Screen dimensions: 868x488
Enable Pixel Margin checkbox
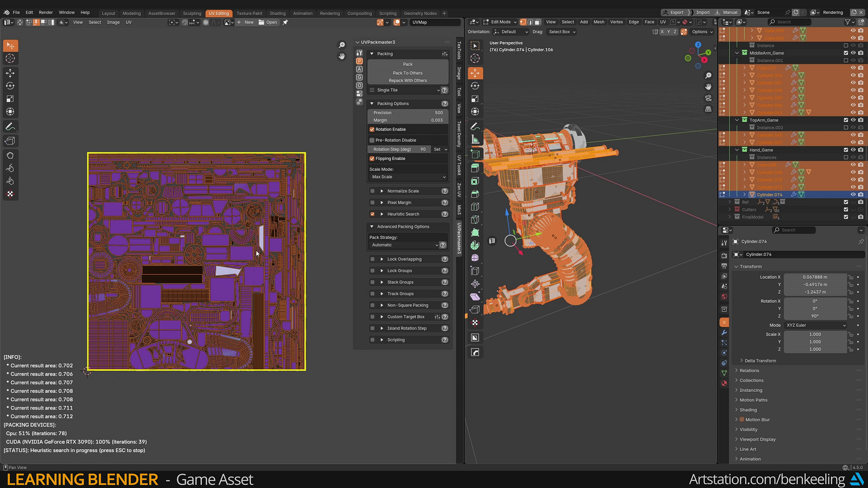click(372, 202)
